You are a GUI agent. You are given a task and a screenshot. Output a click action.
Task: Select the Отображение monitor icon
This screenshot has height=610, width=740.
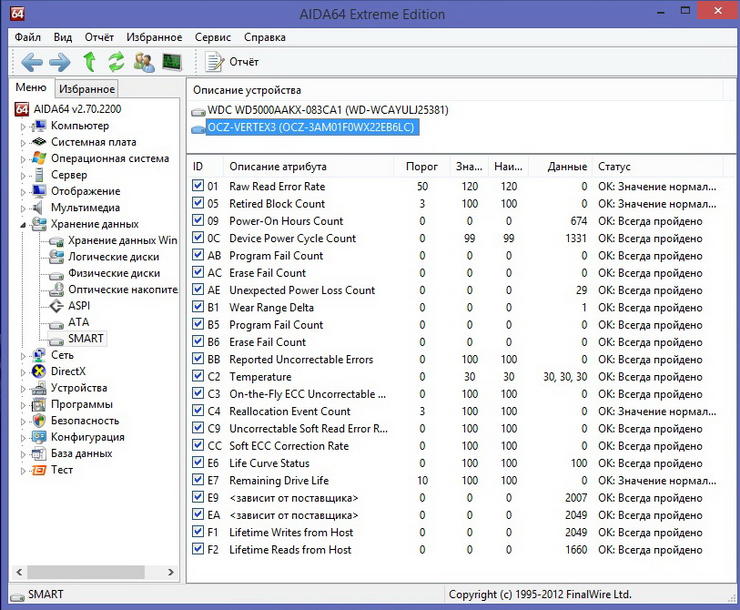pyautogui.click(x=39, y=191)
